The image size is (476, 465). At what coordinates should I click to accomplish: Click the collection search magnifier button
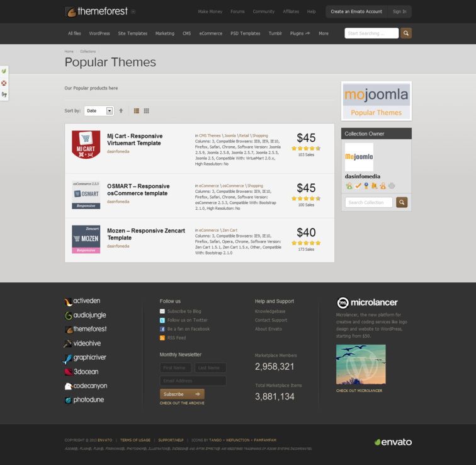click(402, 202)
